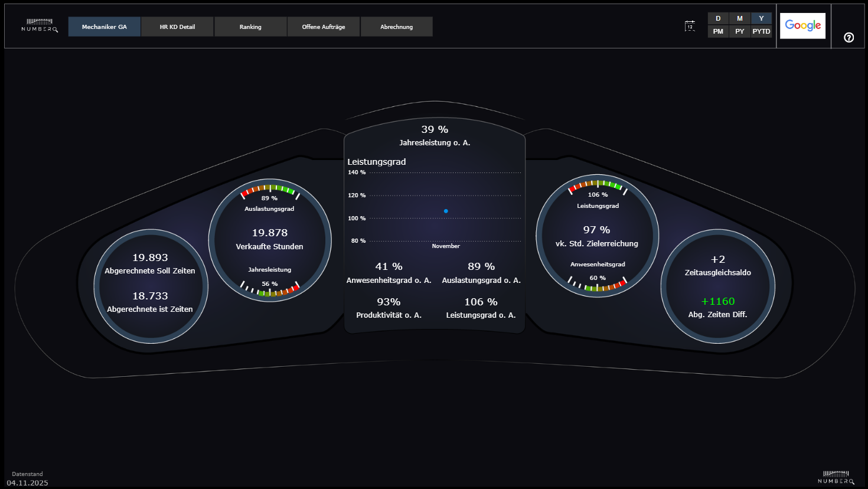Switch to PYTD period
The height and width of the screenshot is (489, 868).
click(761, 31)
